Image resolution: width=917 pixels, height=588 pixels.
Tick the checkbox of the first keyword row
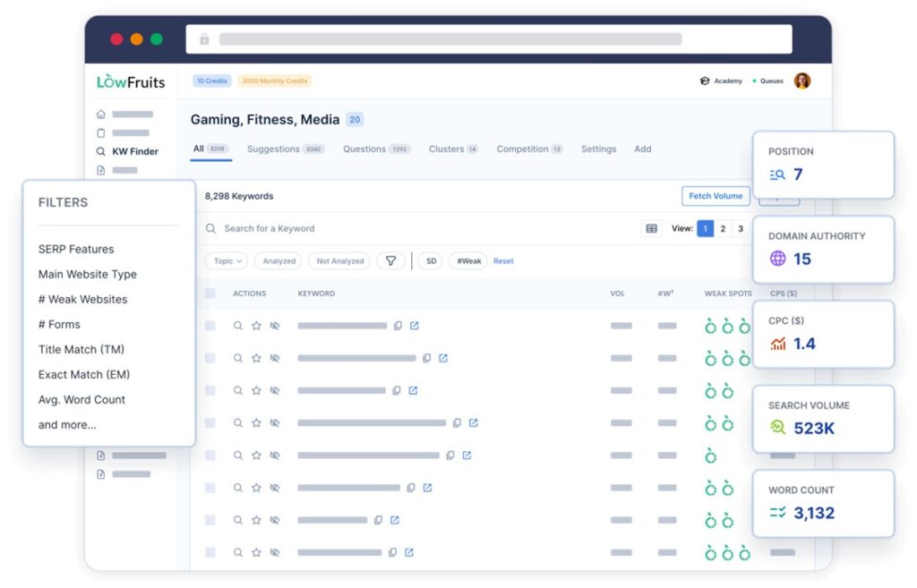(x=210, y=326)
